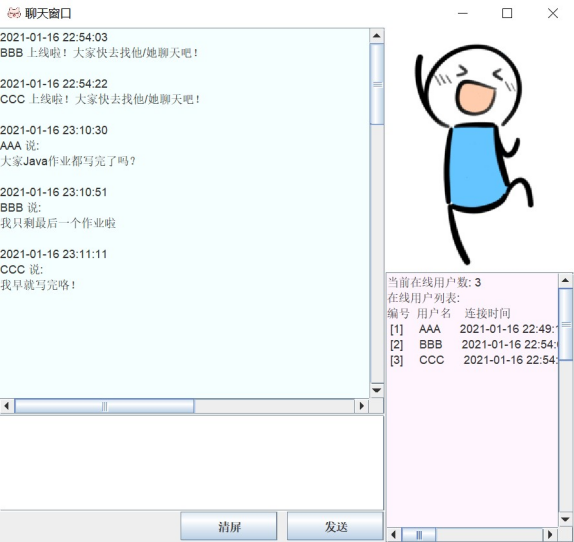
Task: Click the timestamp 2021-01-16 23:10:51
Action: click(x=53, y=192)
